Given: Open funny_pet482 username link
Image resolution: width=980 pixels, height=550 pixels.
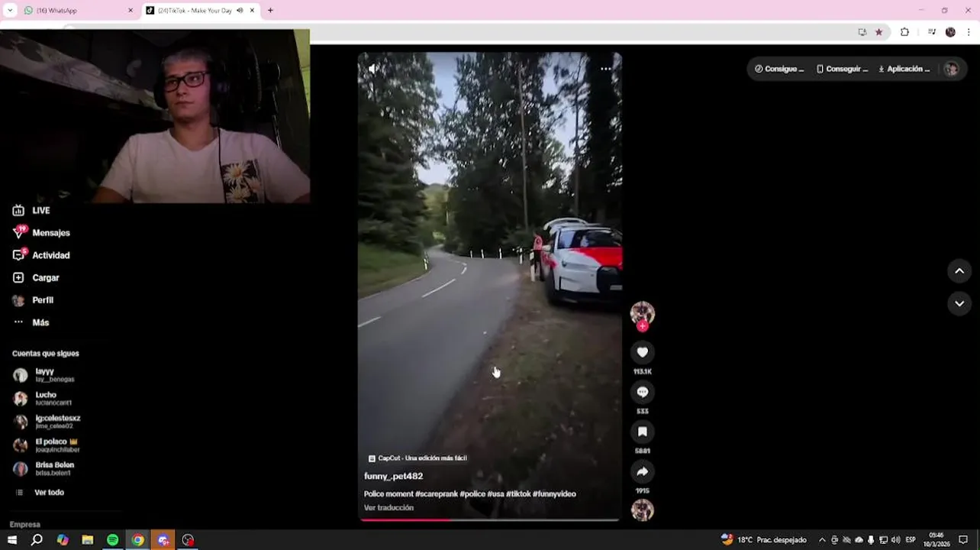Looking at the screenshot, I should pyautogui.click(x=393, y=476).
